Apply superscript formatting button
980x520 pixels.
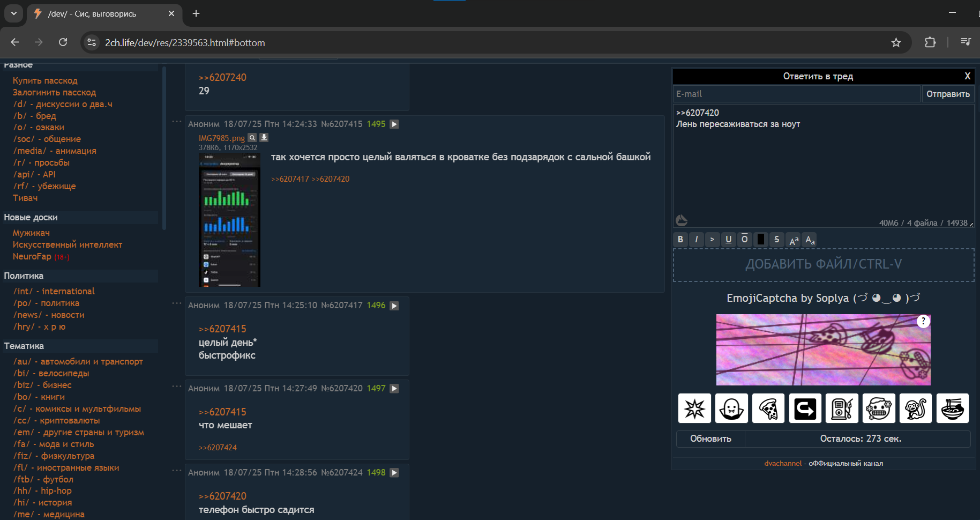(x=794, y=240)
